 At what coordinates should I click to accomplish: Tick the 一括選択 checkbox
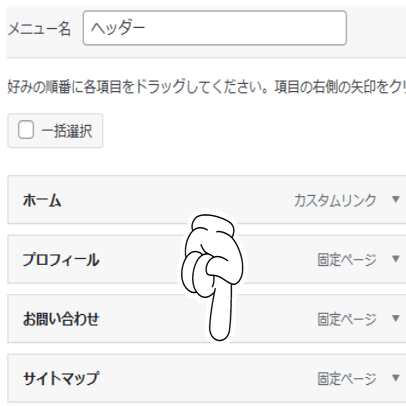tap(26, 130)
